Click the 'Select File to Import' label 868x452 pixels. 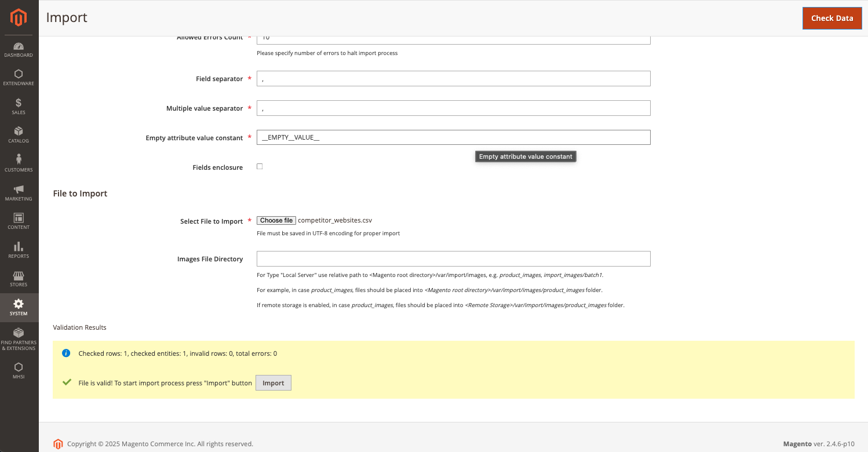pyautogui.click(x=211, y=221)
